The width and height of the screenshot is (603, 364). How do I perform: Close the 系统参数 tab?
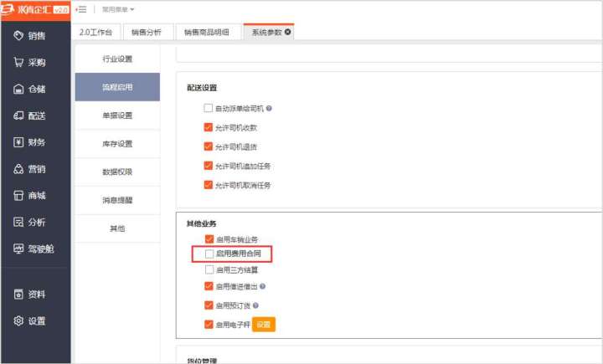coord(288,32)
